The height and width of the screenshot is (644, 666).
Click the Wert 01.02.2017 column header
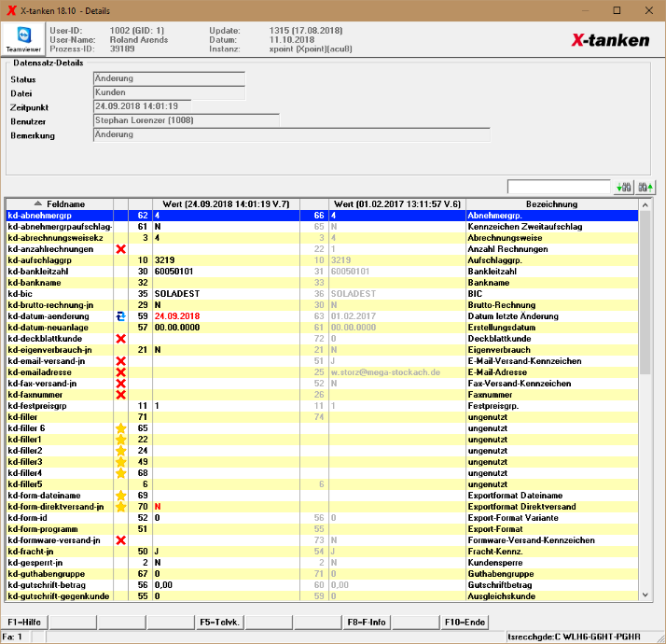pyautogui.click(x=397, y=204)
